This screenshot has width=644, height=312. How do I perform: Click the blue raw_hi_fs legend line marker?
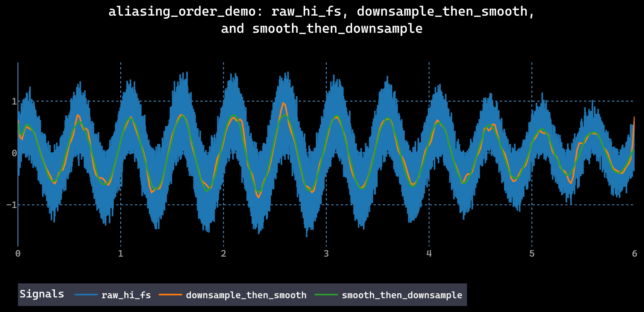(86, 295)
